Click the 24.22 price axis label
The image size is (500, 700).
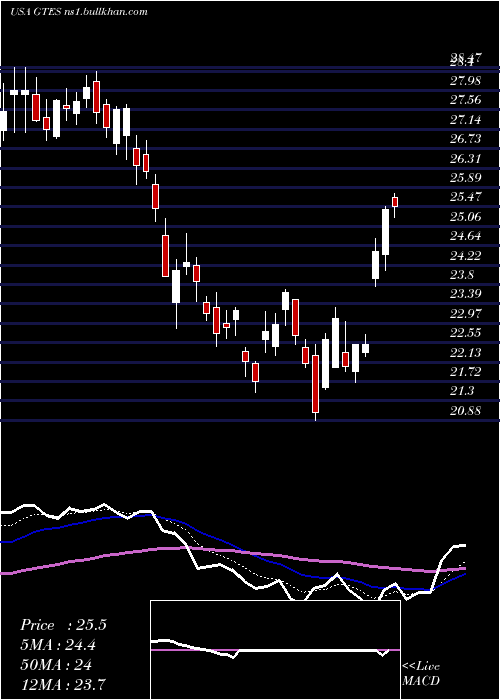[x=466, y=256]
